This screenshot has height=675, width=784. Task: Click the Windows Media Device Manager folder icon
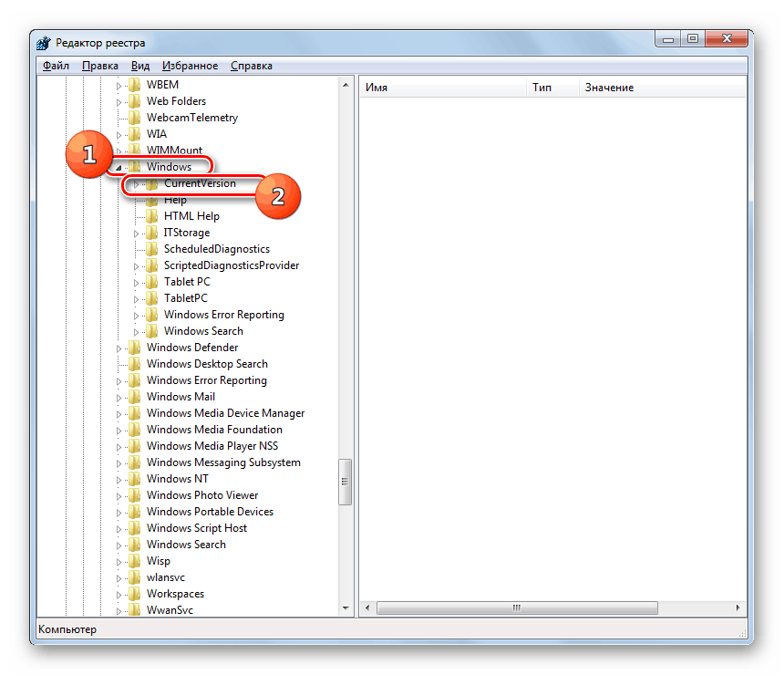click(x=135, y=413)
